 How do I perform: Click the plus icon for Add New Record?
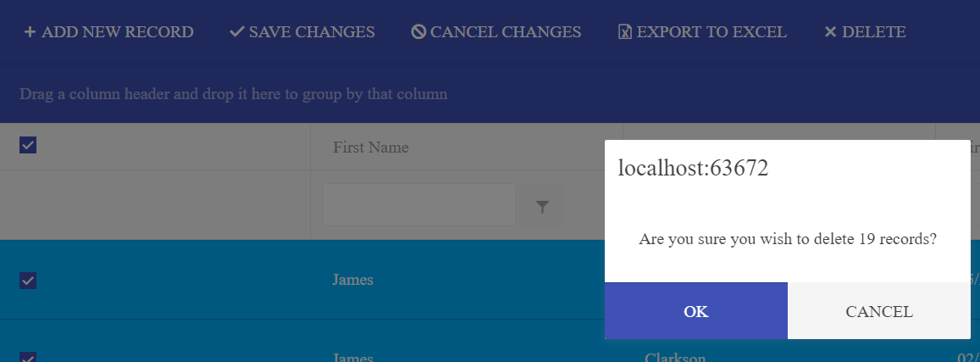point(30,32)
